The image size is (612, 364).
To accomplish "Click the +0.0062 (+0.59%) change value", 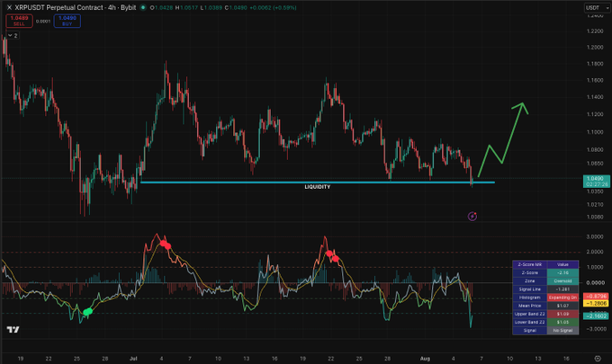I will click(x=274, y=8).
